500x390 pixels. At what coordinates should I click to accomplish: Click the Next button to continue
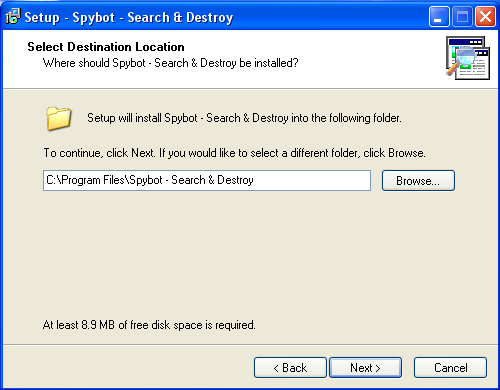pyautogui.click(x=365, y=368)
